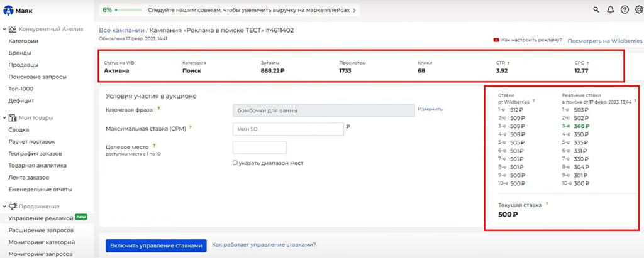
Task: Enable указать диапазон мест checkbox
Action: pos(235,163)
